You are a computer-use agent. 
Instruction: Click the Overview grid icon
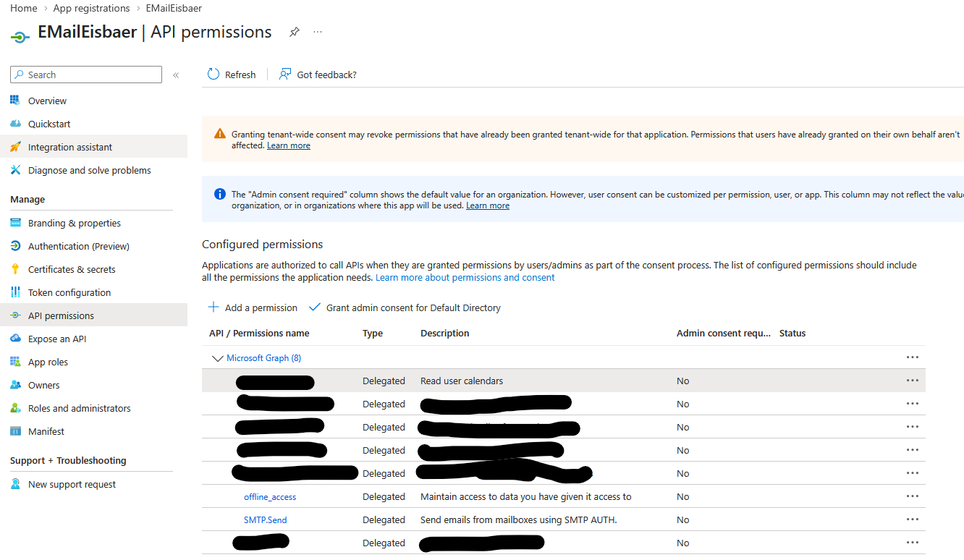coord(15,101)
